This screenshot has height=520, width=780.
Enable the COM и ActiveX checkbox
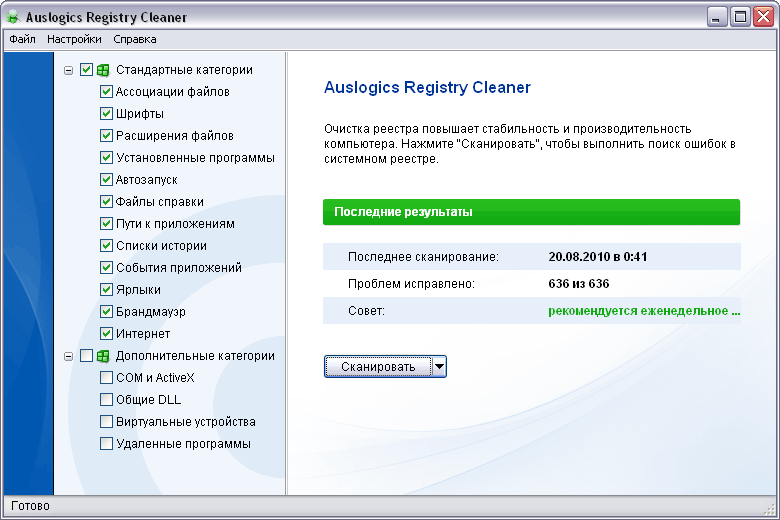pyautogui.click(x=106, y=378)
